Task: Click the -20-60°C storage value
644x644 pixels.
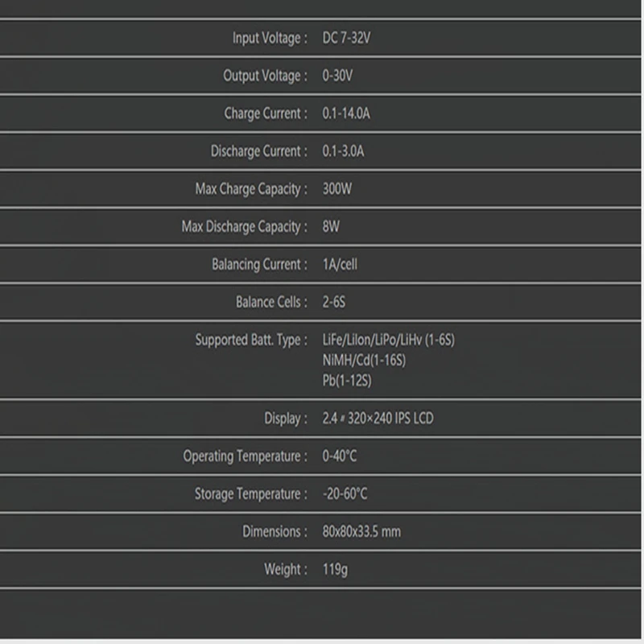Action: coord(345,493)
